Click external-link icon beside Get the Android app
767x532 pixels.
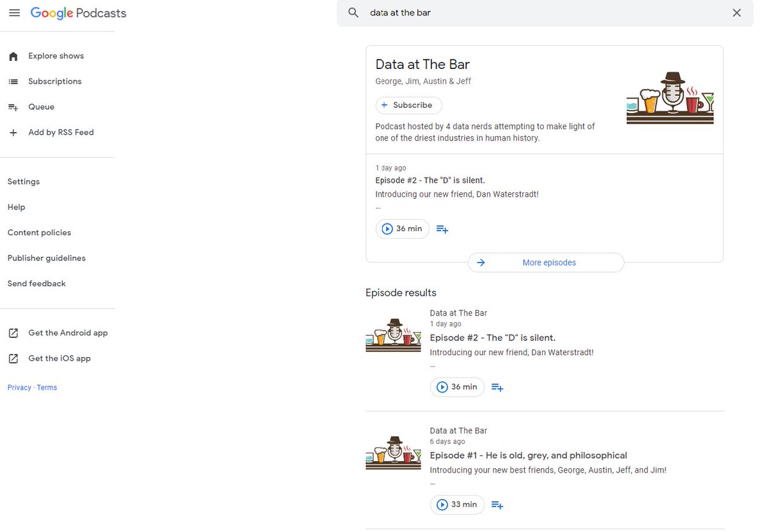tap(13, 333)
